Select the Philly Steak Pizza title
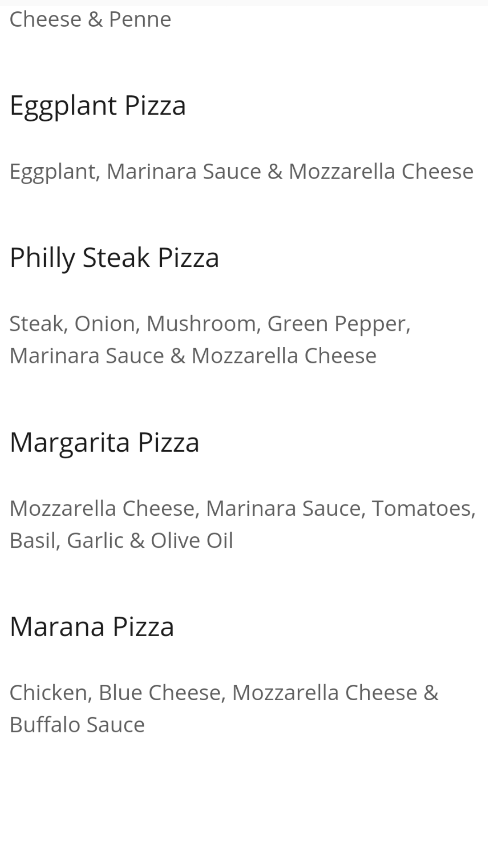488x868 pixels. click(x=114, y=258)
